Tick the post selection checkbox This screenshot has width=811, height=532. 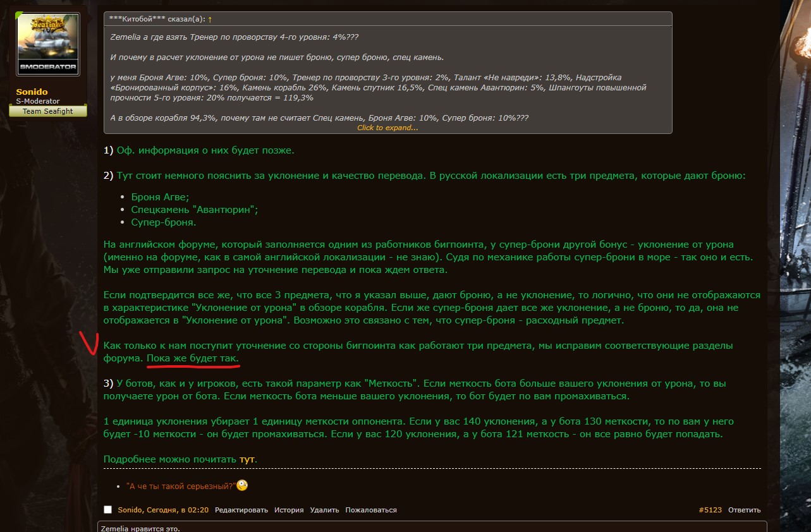click(107, 510)
